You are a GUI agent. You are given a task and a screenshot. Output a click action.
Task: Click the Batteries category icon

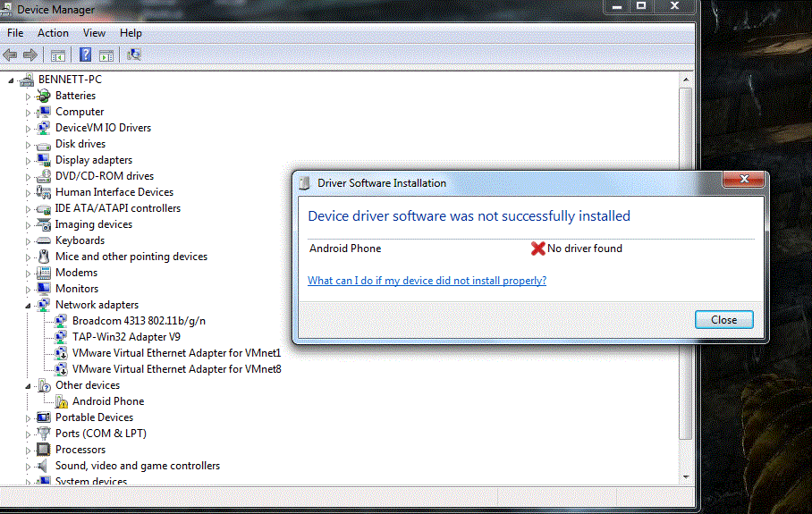[44, 96]
